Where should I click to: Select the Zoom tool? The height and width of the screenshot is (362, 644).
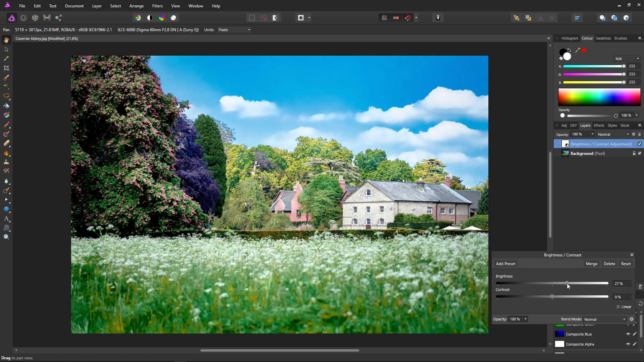(6, 237)
